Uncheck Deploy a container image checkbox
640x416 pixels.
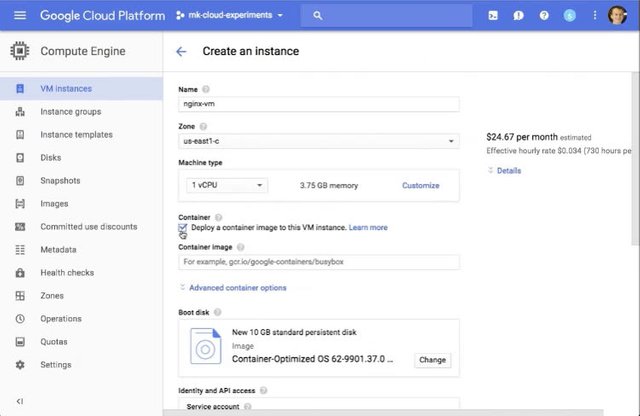point(182,227)
